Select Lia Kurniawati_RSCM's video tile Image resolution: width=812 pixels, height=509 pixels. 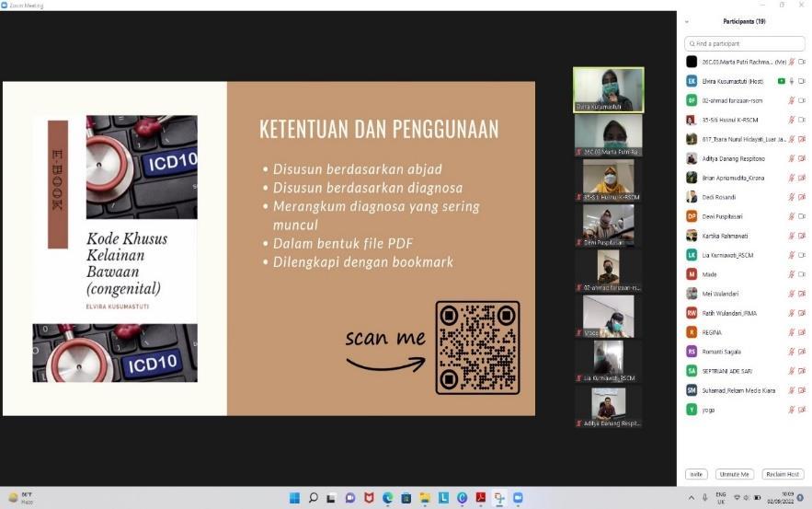(609, 362)
